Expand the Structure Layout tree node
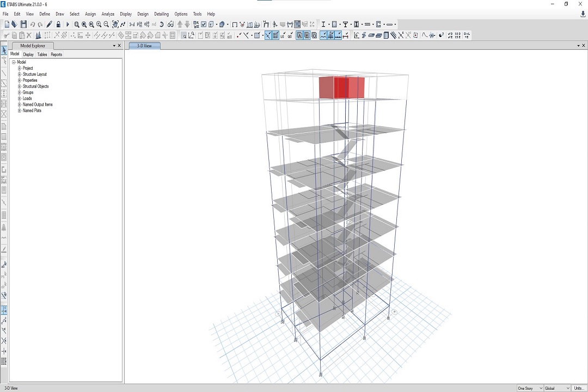 pos(20,75)
